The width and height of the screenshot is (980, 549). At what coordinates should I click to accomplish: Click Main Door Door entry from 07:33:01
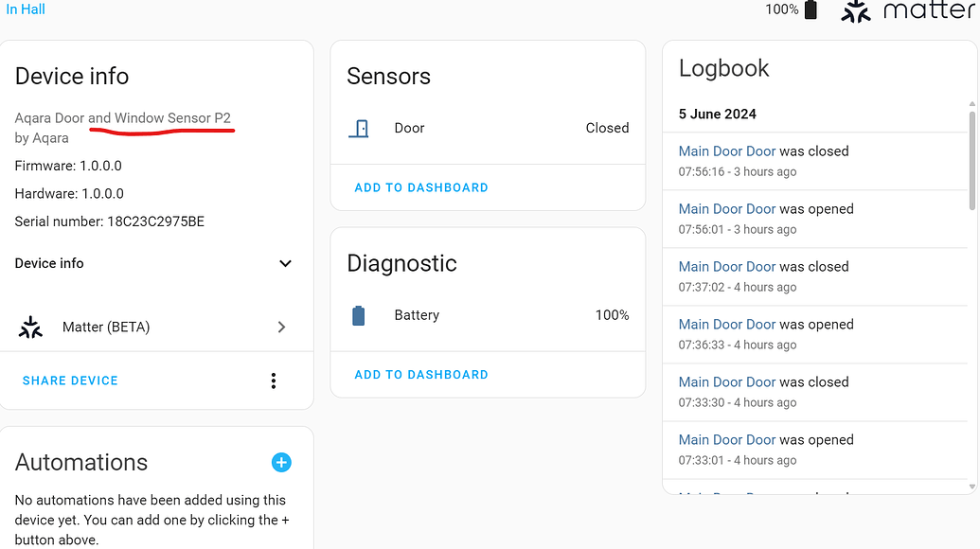pos(726,439)
